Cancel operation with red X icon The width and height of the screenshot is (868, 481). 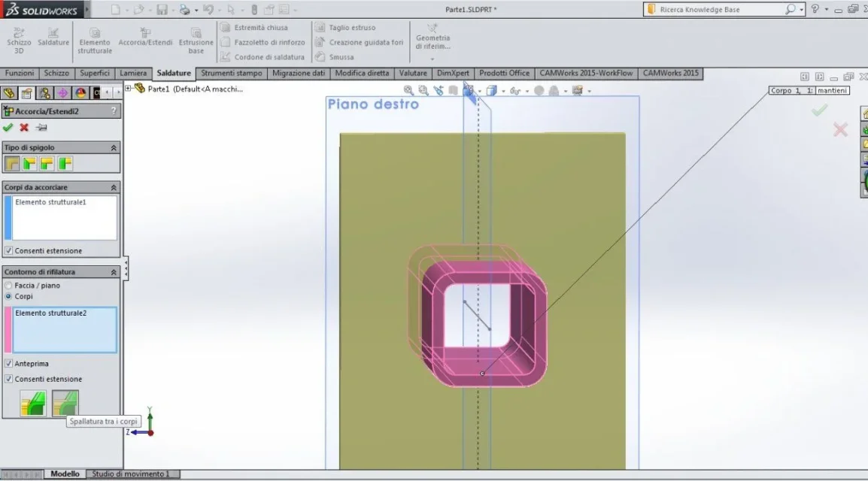[x=24, y=128]
